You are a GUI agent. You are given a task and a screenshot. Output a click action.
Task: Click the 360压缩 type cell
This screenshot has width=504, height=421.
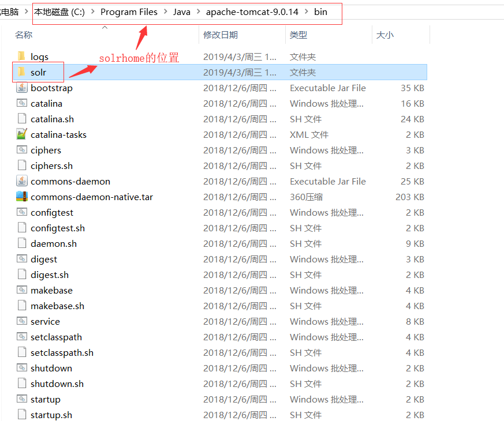[x=306, y=197]
